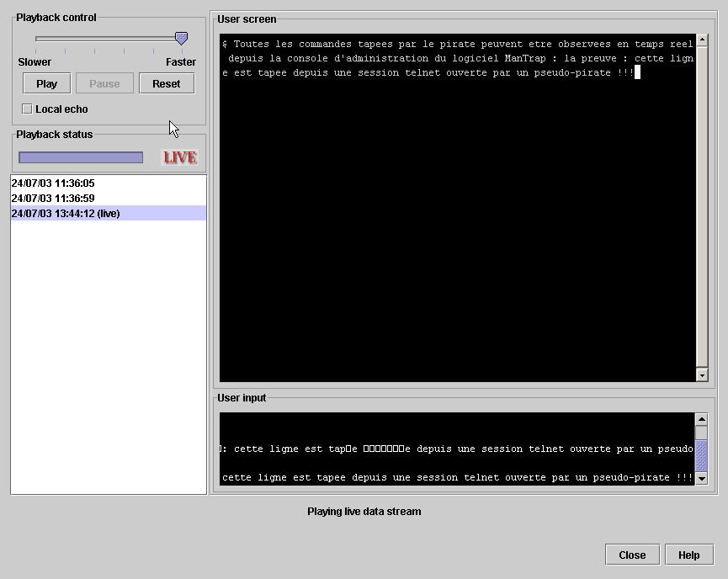Click inside the User screen terminal

point(458,208)
